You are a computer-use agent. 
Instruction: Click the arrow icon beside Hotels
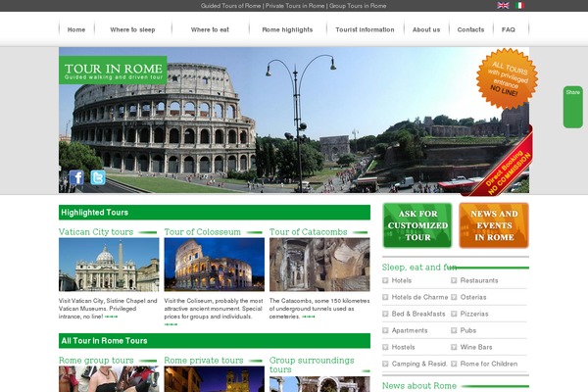(385, 280)
